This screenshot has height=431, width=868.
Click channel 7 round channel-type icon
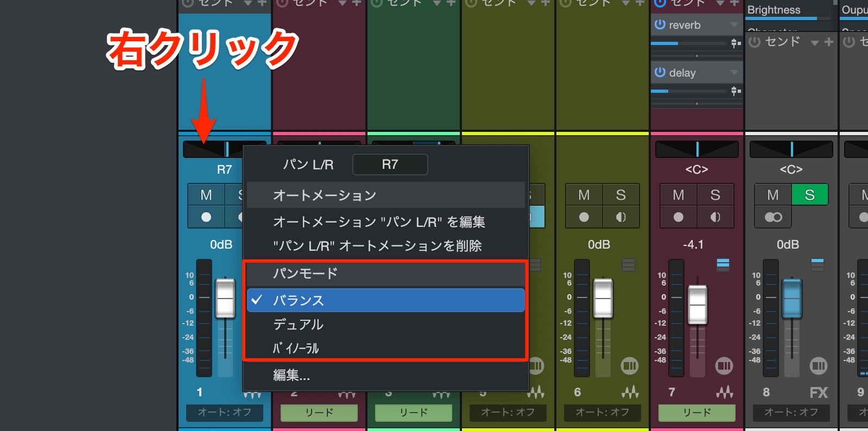[x=724, y=366]
